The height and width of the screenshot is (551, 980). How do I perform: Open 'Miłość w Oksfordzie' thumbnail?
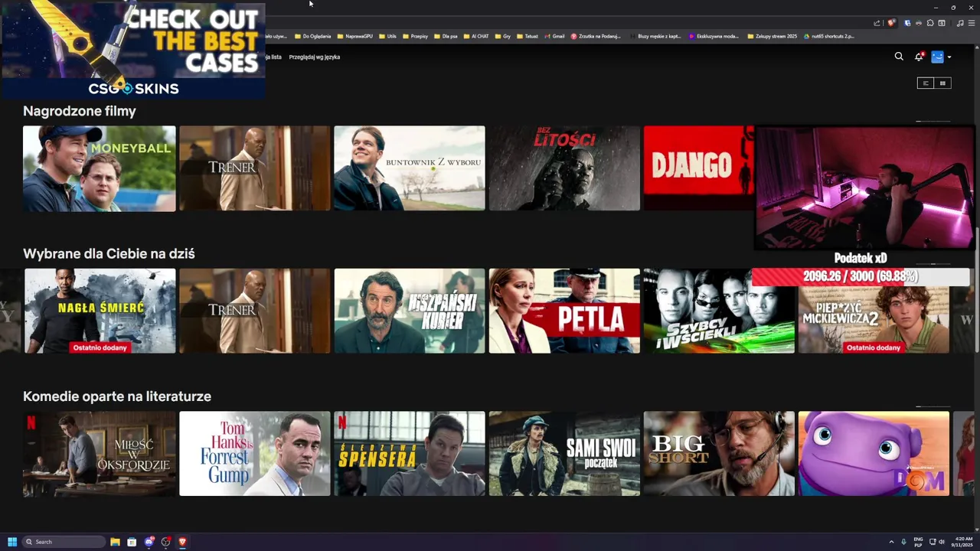[x=100, y=454]
